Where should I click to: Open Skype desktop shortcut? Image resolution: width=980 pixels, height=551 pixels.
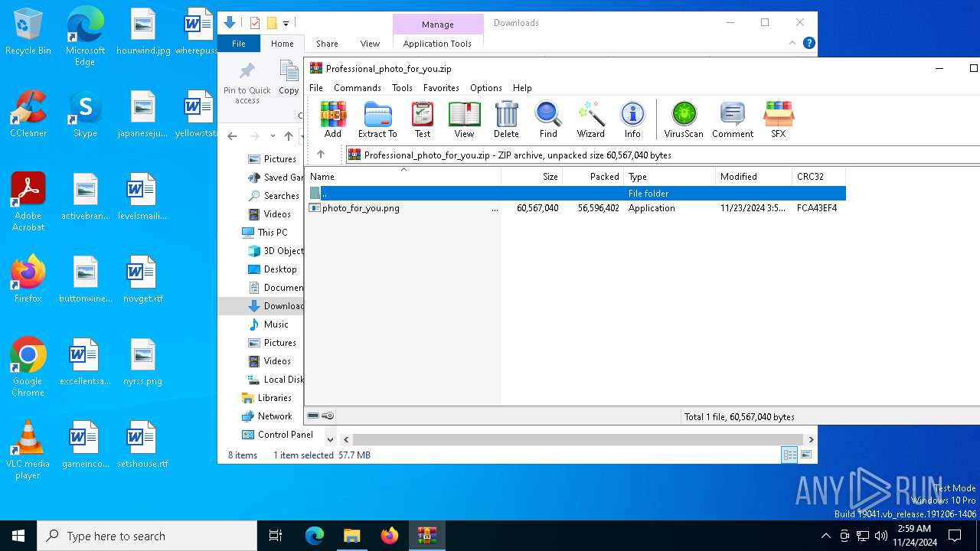[85, 114]
